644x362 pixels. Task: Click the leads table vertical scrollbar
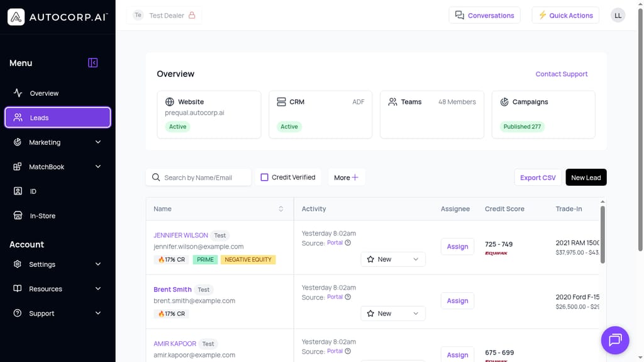(x=602, y=234)
